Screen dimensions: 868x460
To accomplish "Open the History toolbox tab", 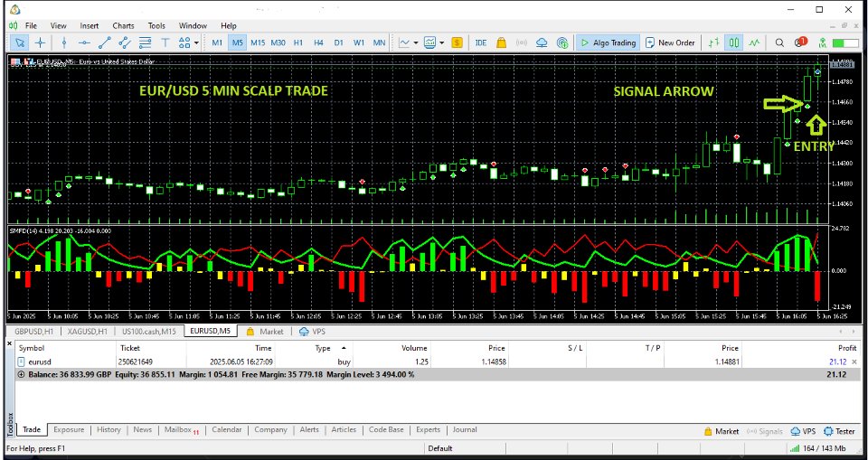I will point(108,429).
